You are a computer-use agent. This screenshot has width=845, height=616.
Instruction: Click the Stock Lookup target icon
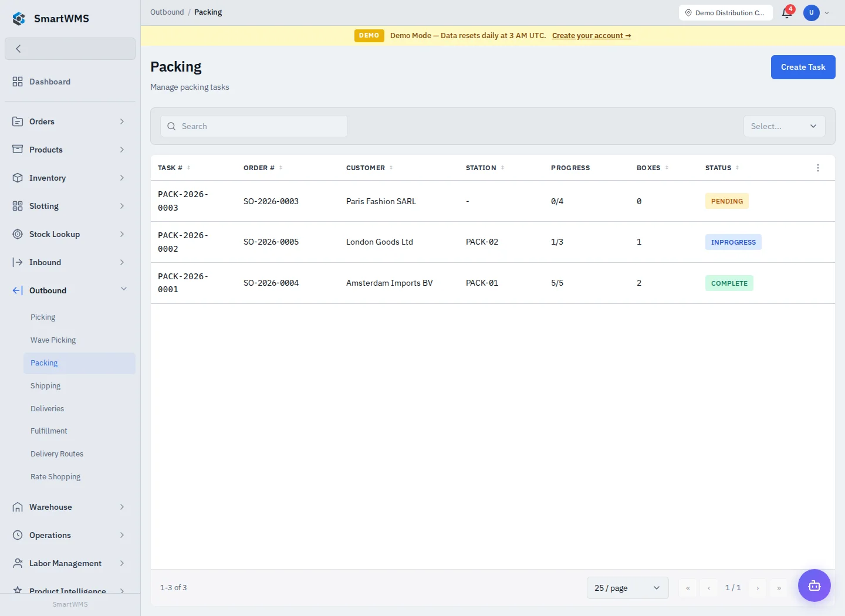tap(18, 234)
